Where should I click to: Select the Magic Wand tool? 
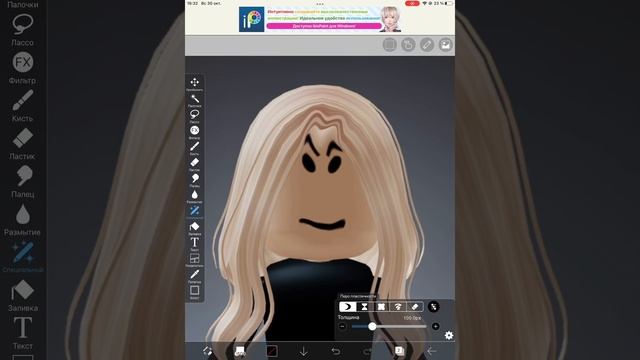coord(195,99)
